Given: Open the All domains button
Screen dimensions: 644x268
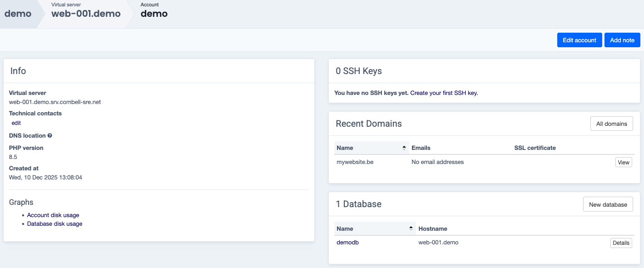Looking at the screenshot, I should (x=611, y=124).
